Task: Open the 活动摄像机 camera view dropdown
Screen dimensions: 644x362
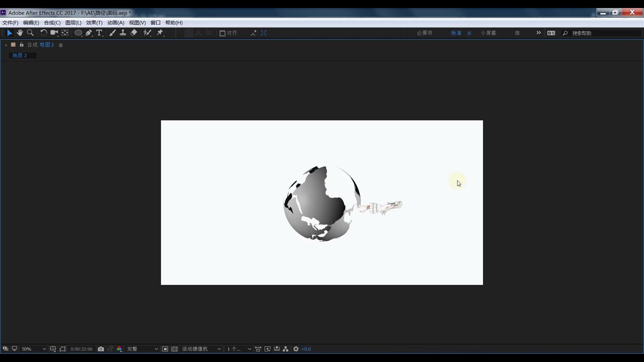Action: click(201, 349)
